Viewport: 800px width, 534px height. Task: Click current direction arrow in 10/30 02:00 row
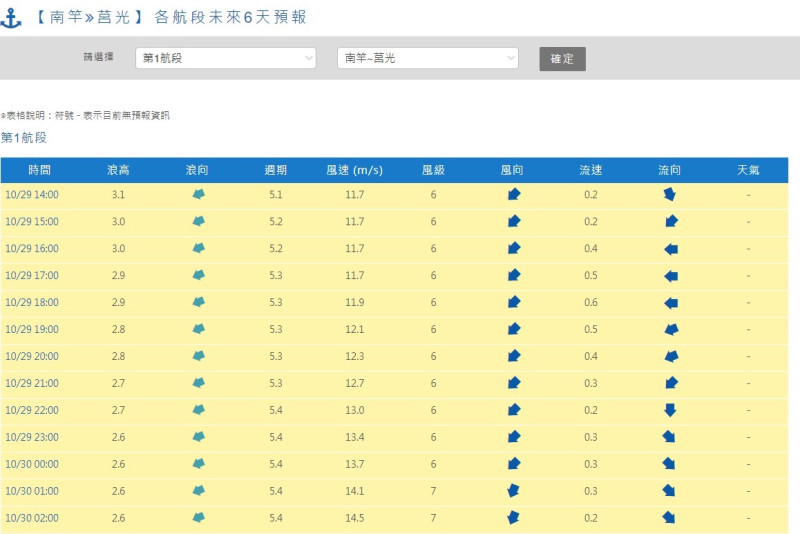669,518
